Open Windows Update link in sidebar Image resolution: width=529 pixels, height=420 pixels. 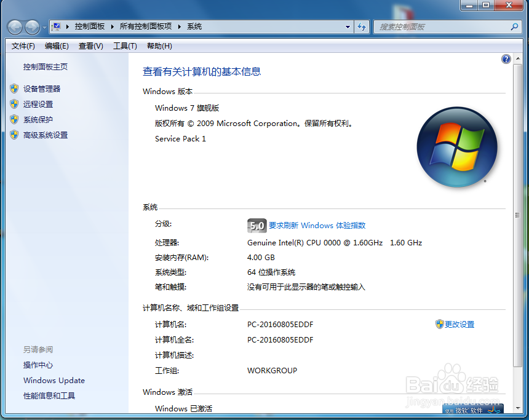[54, 380]
